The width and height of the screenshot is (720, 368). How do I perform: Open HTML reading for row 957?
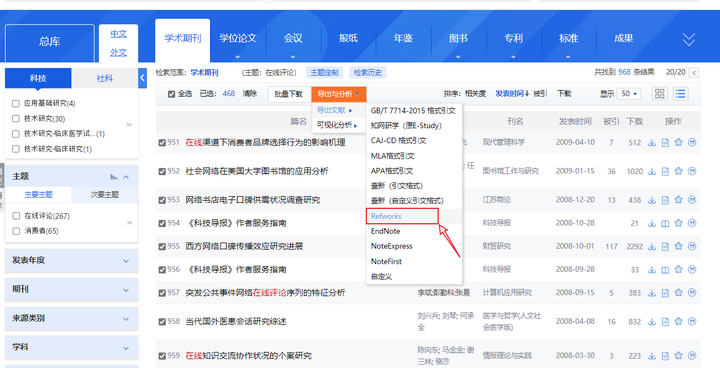[x=665, y=293]
